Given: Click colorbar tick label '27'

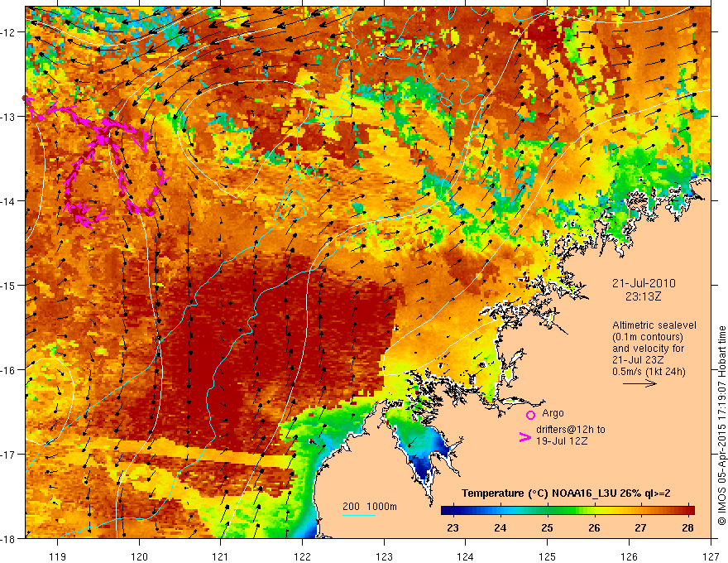Looking at the screenshot, I should coord(640,527).
